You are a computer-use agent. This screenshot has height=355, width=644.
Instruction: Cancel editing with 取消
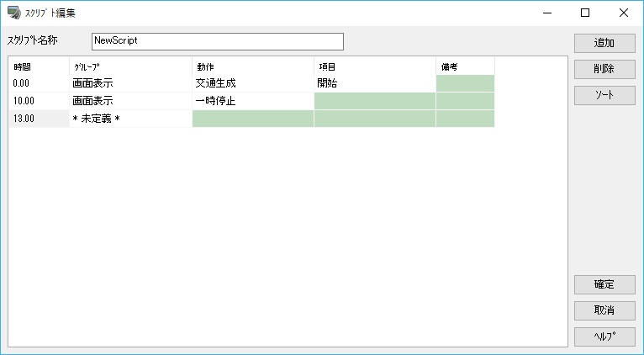604,310
